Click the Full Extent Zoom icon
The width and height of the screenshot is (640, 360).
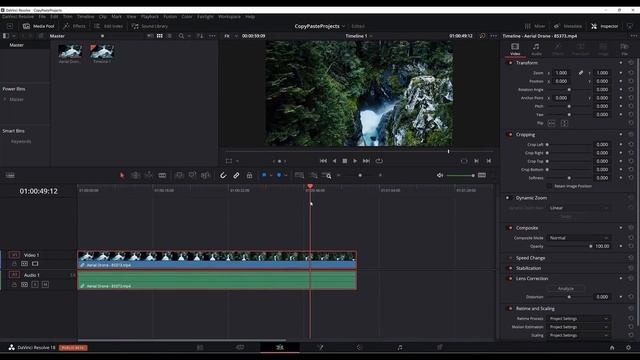(299, 176)
